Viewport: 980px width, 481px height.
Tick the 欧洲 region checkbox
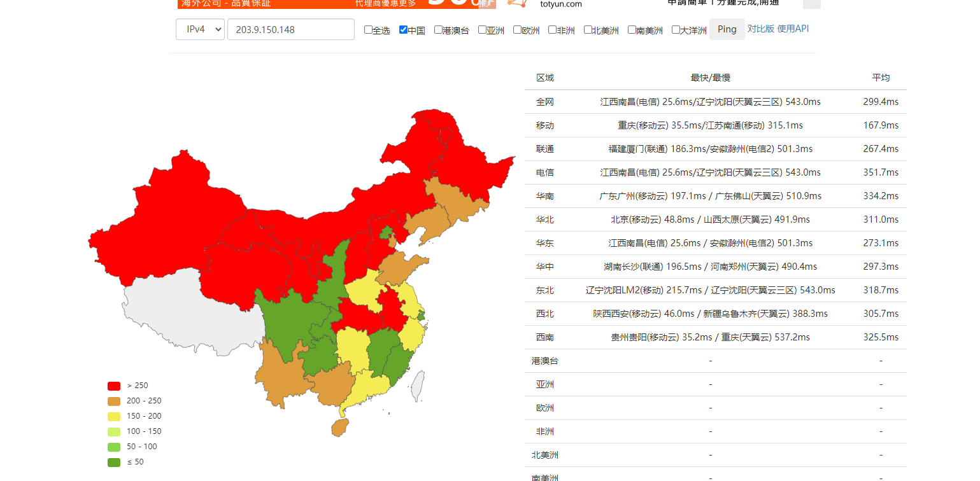coord(517,29)
